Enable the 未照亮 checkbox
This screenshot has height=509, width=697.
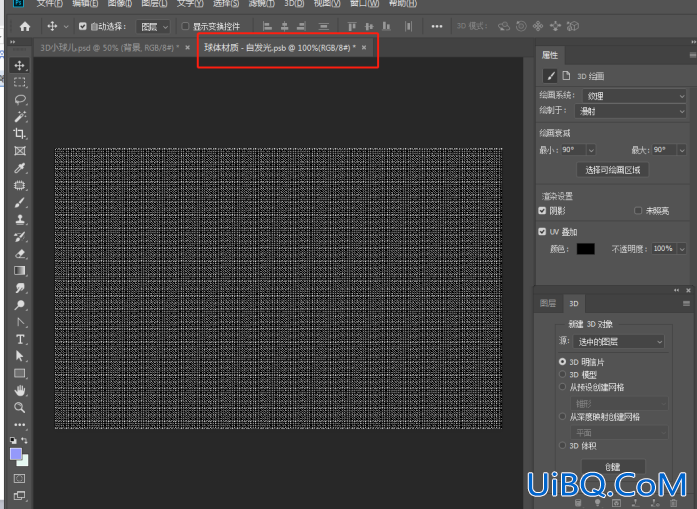[x=638, y=210]
